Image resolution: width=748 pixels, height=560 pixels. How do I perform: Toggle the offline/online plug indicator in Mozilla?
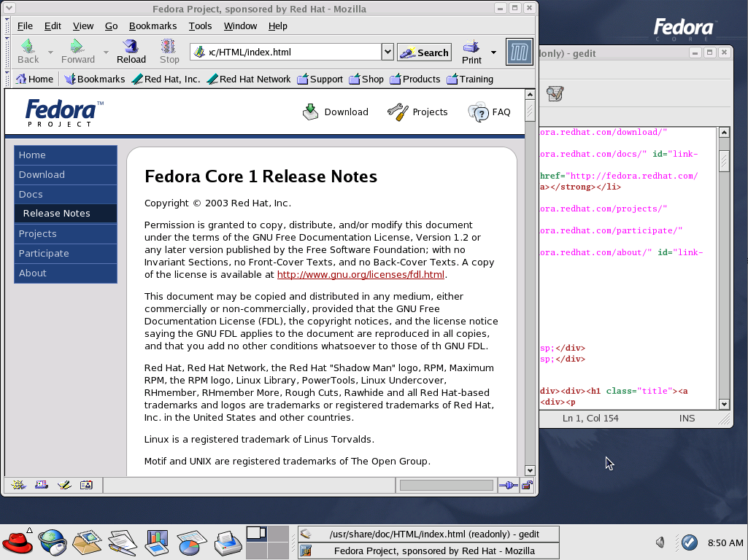coord(507,485)
